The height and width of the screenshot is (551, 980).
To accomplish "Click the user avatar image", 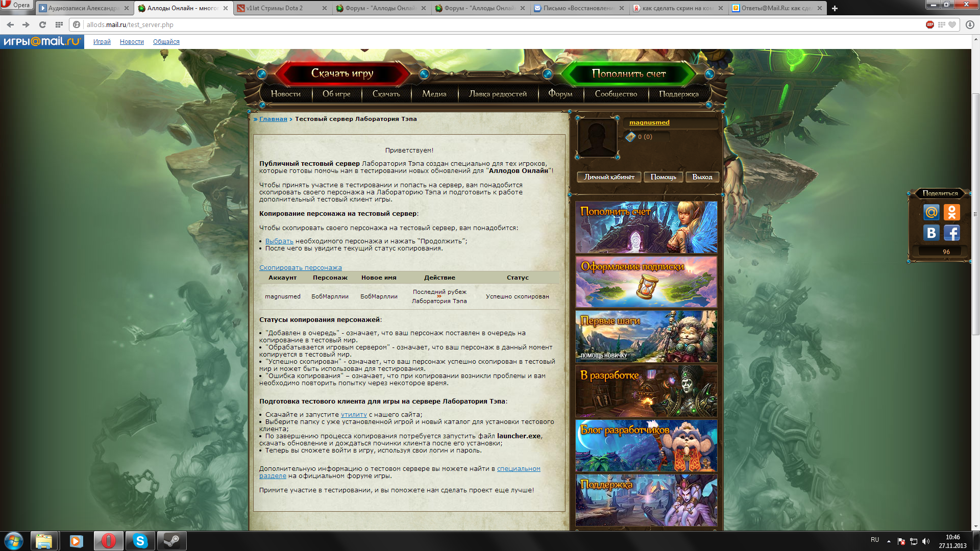I will click(x=597, y=138).
